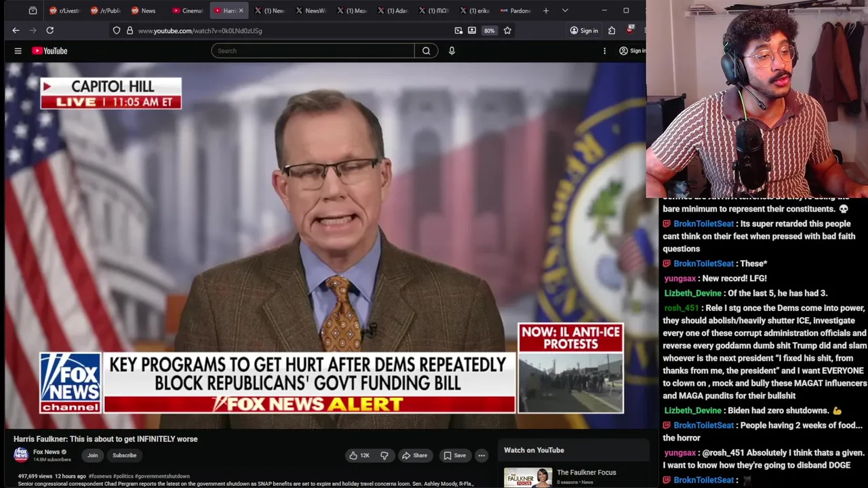This screenshot has height=488, width=868.
Task: Open The Faulkner Focus thumbnail
Action: click(x=528, y=477)
